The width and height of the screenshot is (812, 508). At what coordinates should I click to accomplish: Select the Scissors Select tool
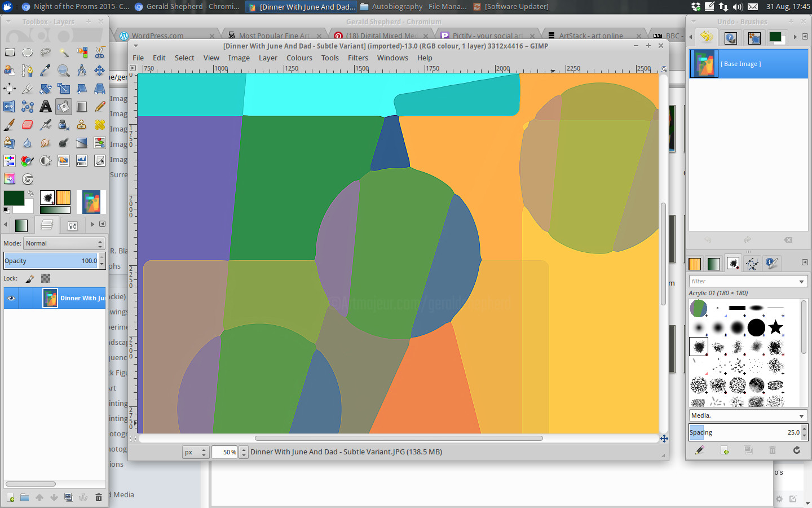pos(100,52)
